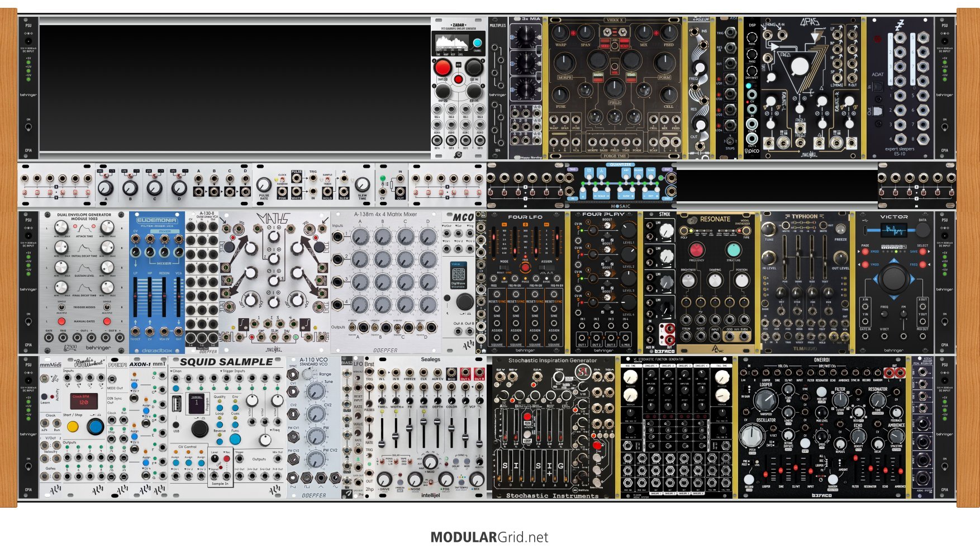The image size is (980, 549).
Task: Click the OUT L jack on Pico DSP
Action: [x=752, y=139]
